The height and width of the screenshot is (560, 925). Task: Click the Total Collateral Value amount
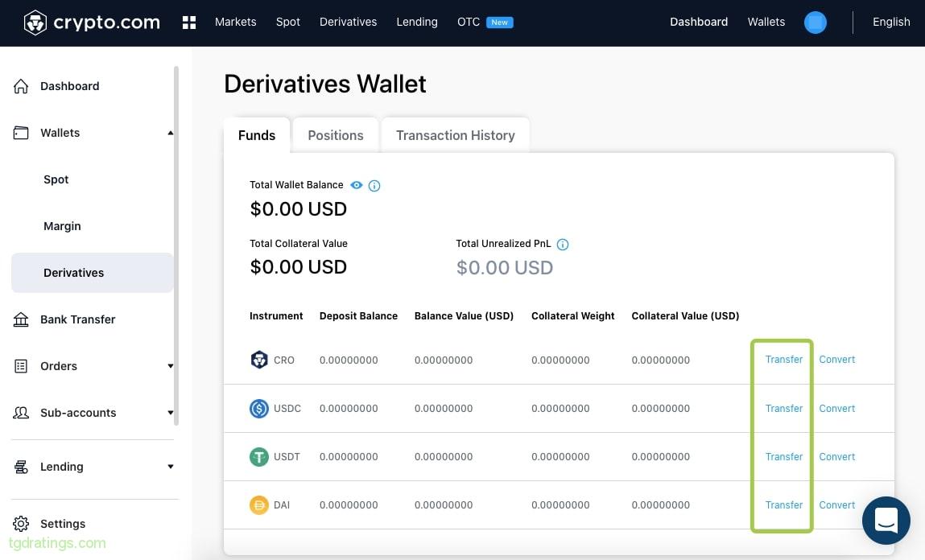299,267
